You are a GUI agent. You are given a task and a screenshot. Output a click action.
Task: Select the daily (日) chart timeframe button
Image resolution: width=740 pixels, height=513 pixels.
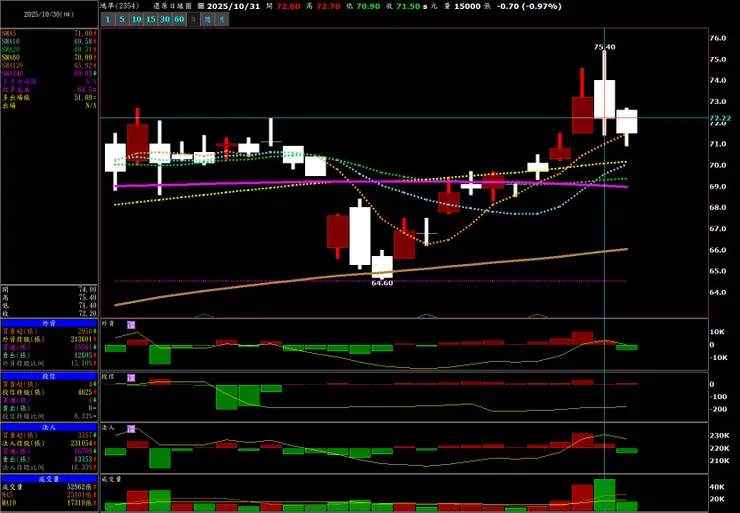tap(193, 19)
